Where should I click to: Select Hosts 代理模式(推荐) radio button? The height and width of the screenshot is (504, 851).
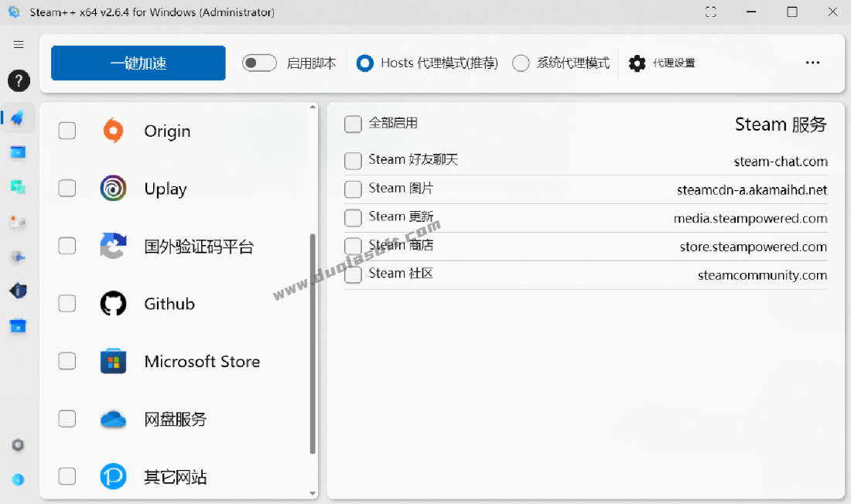click(x=364, y=63)
